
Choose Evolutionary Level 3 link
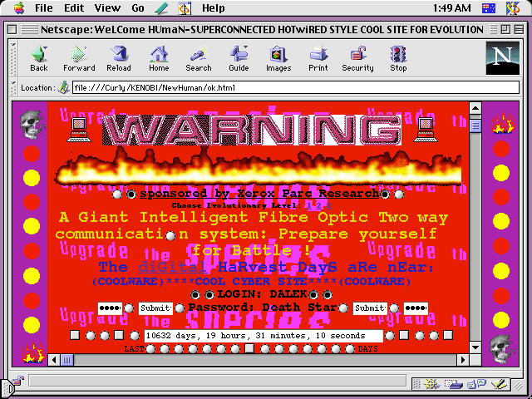[329, 205]
